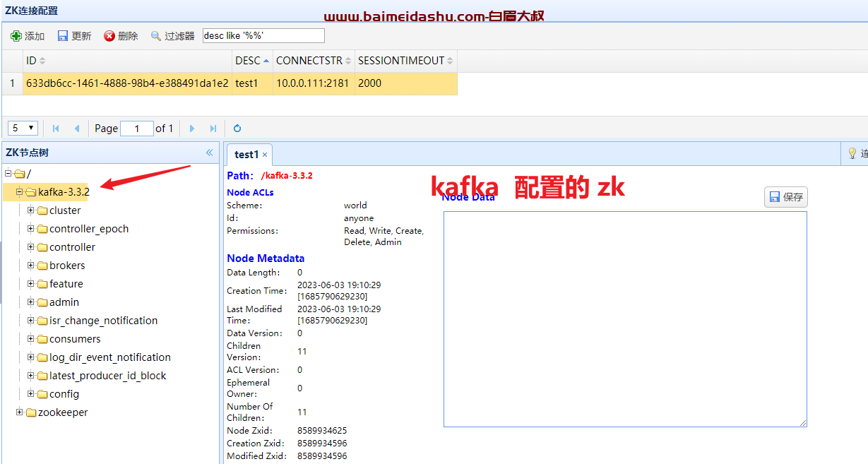Expand the latest_producer_id_block tree node
Viewport: 868px width, 464px height.
[x=31, y=375]
